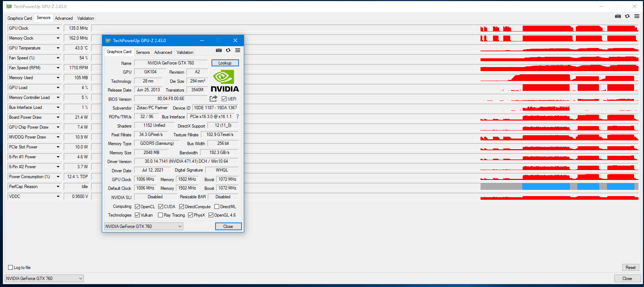This screenshot has height=287, width=644.
Task: Toggle the UEFI checkbox
Action: coord(224,99)
